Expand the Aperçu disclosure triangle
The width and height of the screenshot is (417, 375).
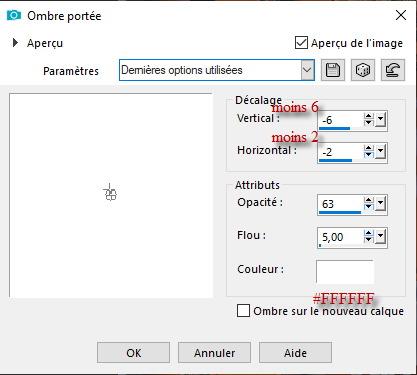point(15,43)
